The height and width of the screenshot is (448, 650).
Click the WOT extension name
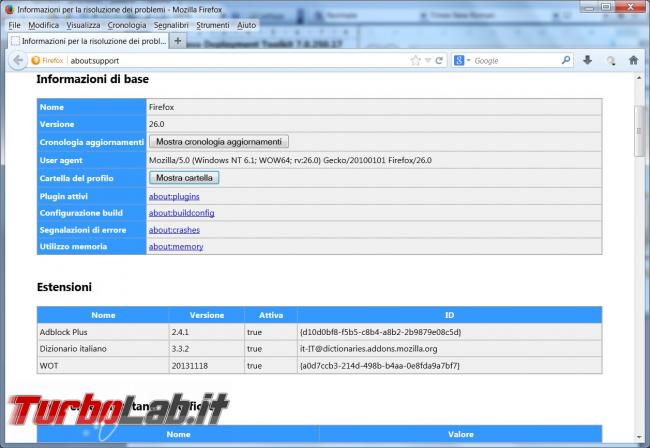click(49, 366)
